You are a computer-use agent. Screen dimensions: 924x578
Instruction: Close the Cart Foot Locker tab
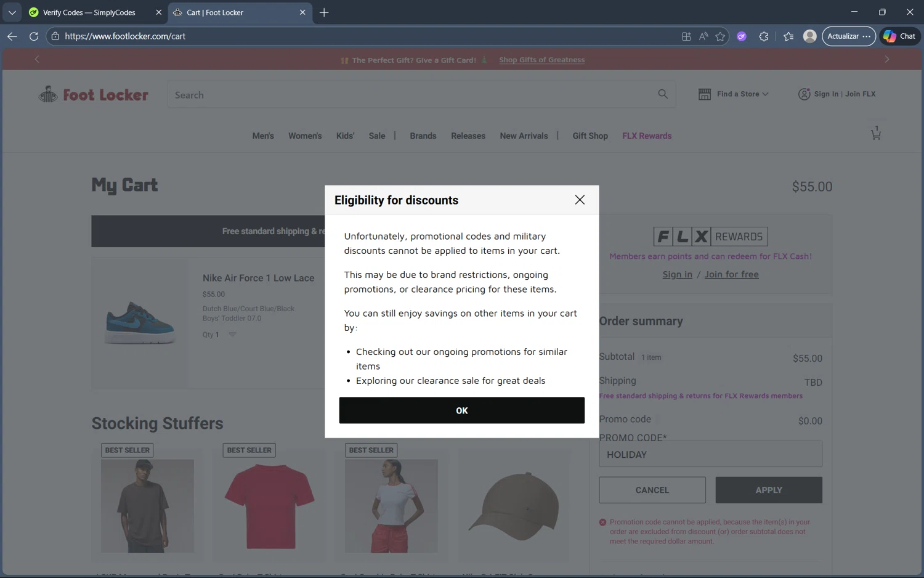[x=302, y=12]
